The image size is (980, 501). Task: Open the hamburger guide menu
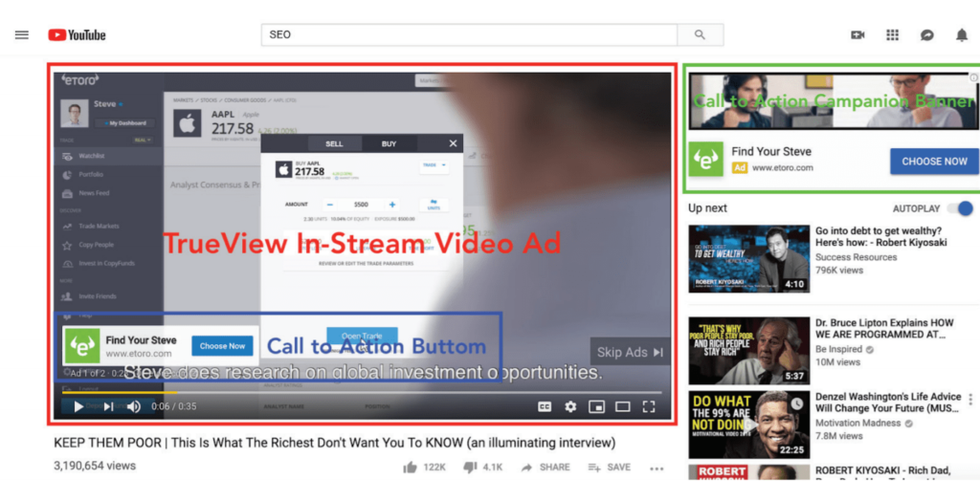coord(22,35)
